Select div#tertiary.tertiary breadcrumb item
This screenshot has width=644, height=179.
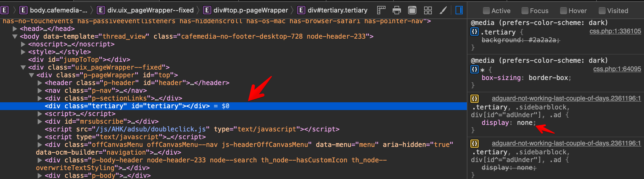coord(337,10)
